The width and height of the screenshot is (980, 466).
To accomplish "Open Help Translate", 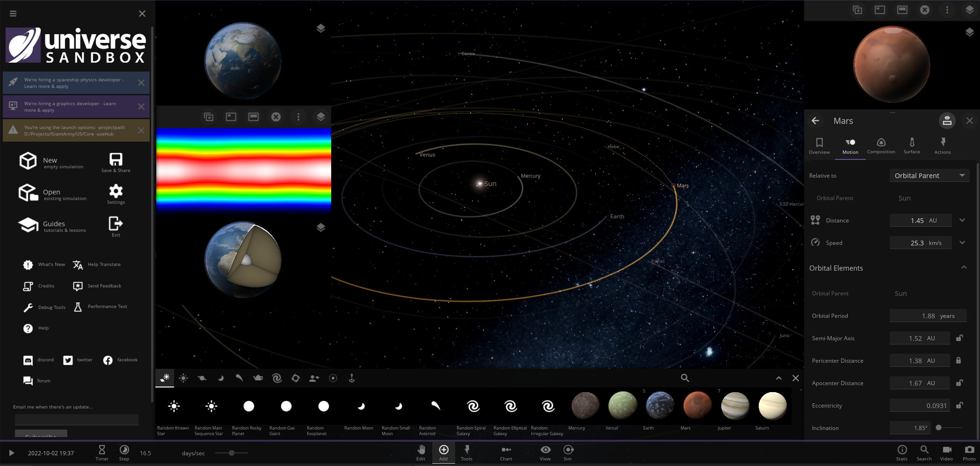I will (97, 265).
